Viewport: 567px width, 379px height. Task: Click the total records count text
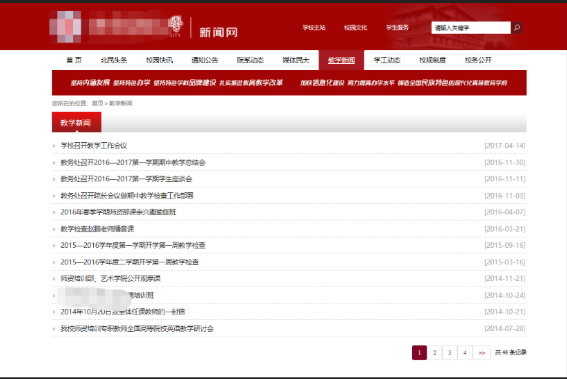click(x=511, y=352)
